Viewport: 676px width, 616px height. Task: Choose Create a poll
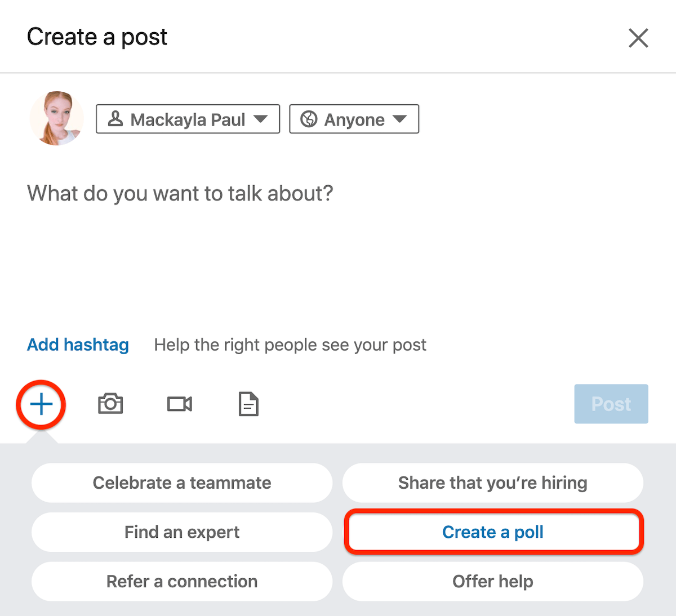pyautogui.click(x=493, y=532)
